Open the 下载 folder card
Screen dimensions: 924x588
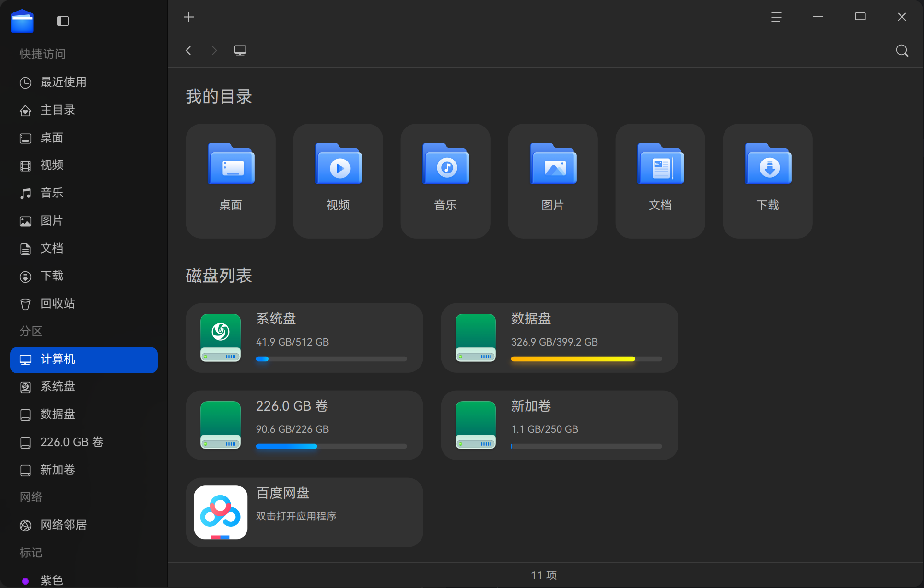[768, 181]
